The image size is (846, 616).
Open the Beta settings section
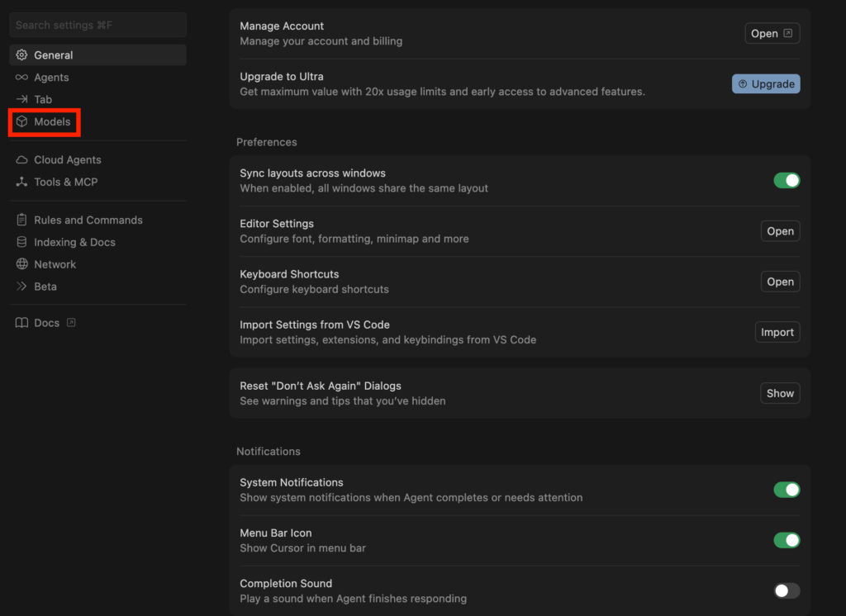pyautogui.click(x=45, y=287)
